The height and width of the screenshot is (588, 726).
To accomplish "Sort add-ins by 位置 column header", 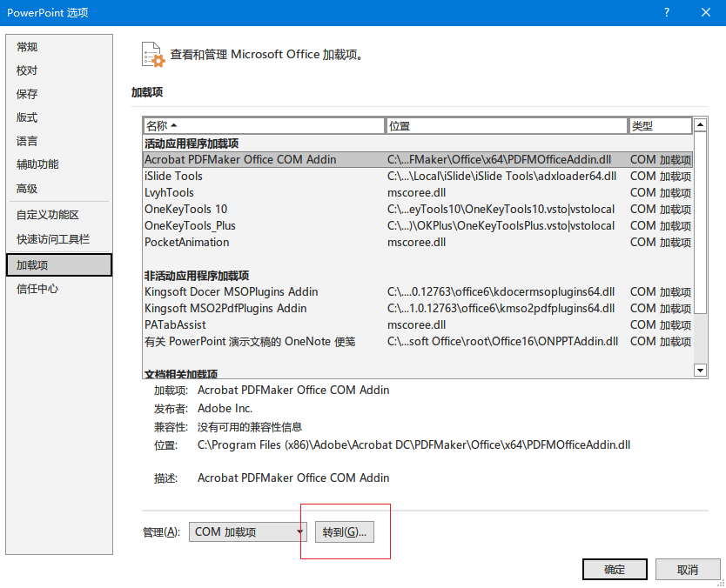I will pos(506,126).
